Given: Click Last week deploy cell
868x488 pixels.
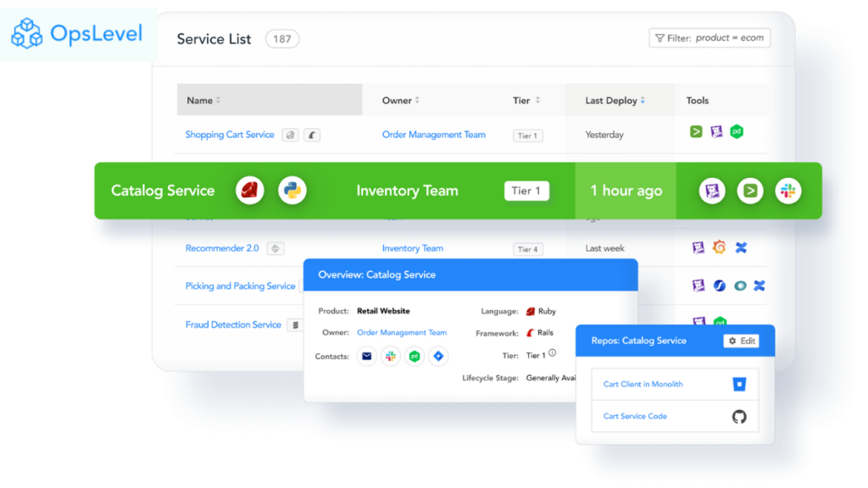Looking at the screenshot, I should click(x=604, y=248).
